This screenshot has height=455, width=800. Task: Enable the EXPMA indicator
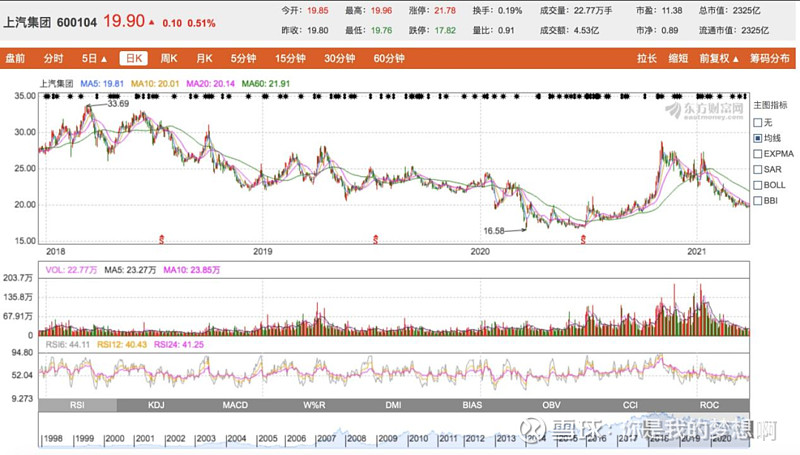pos(758,154)
